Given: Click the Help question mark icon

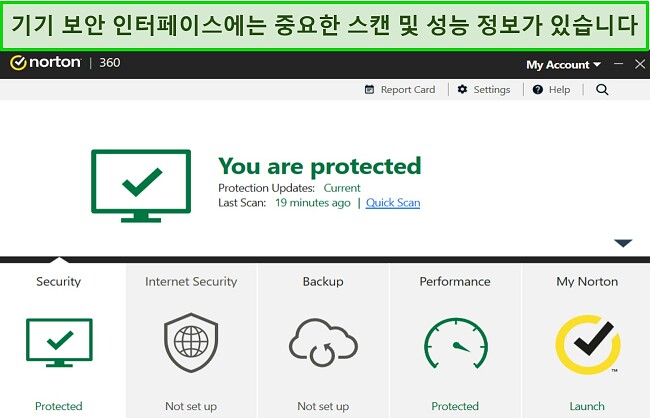Looking at the screenshot, I should click(538, 90).
